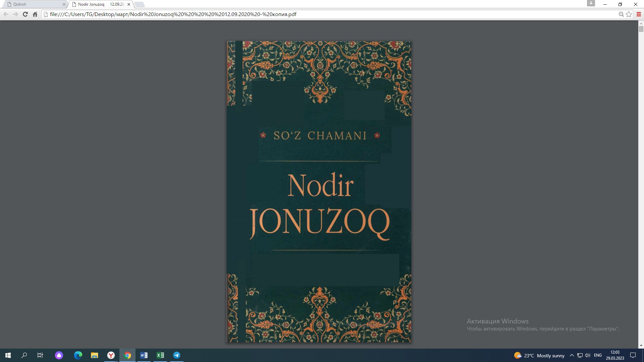Screen dimensions: 644x362
Task: Launch Microsoft Word from the taskbar
Action: point(144,355)
